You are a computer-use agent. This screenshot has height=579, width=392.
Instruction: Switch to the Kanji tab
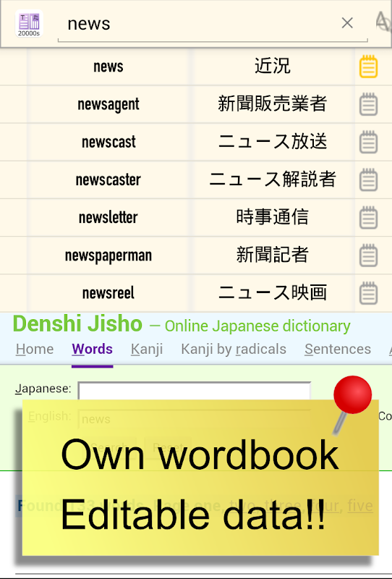coord(147,349)
